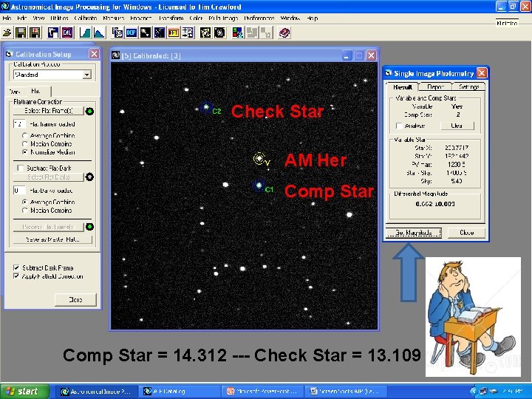The image size is (532, 399).
Task: Click the Set Magnitude button
Action: pyautogui.click(x=414, y=233)
